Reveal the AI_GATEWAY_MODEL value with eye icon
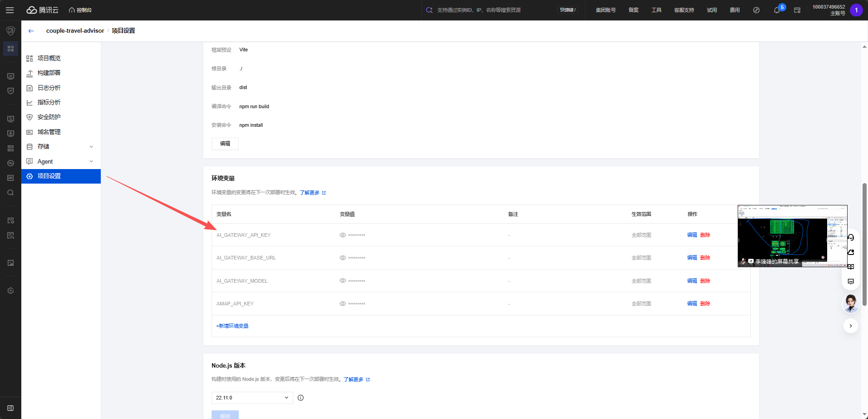Viewport: 868px width, 419px height. (x=343, y=281)
